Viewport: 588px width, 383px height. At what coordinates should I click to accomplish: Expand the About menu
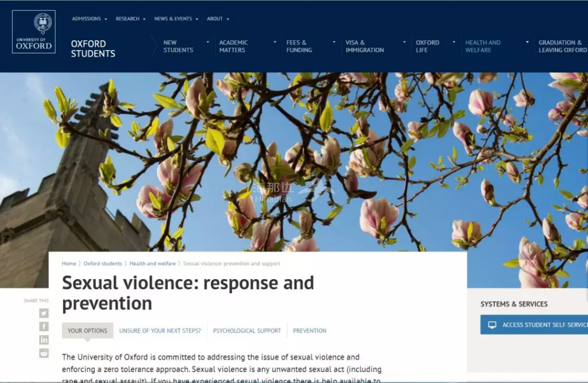[218, 19]
